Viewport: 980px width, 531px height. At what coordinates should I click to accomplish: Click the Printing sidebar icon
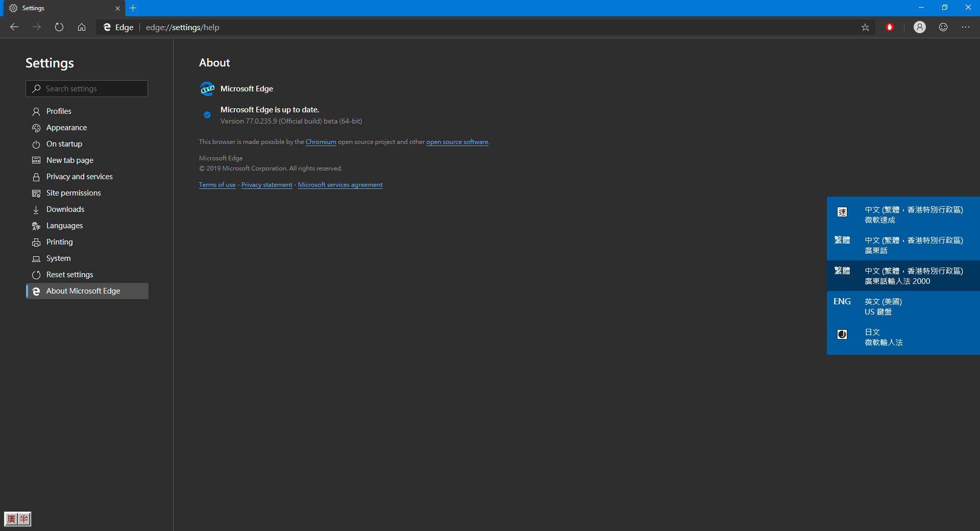(36, 242)
